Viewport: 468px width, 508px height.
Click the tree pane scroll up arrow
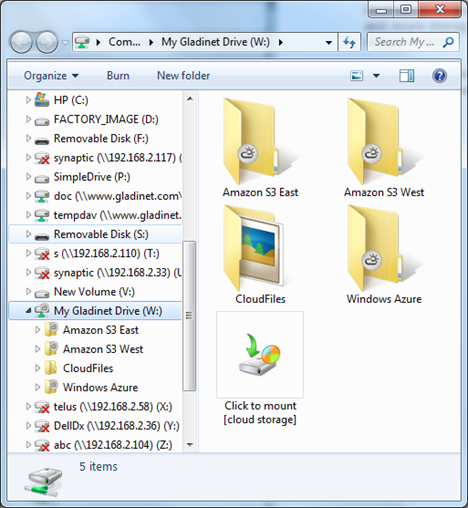pos(190,98)
